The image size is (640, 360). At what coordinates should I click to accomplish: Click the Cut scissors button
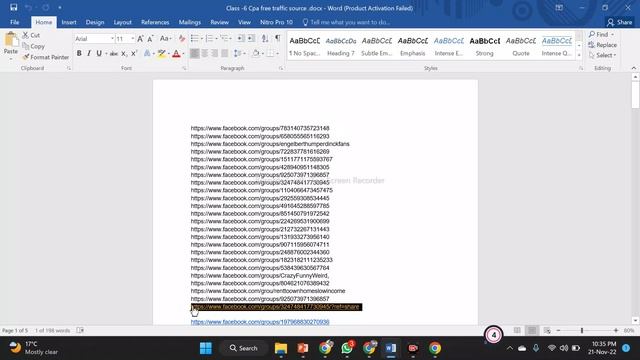click(31, 35)
